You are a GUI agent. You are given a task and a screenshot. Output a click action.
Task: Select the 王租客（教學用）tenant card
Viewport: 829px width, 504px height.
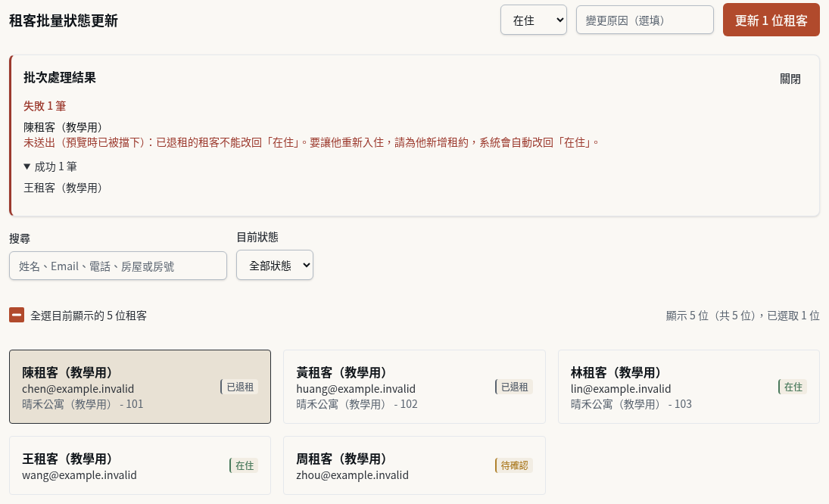[140, 465]
